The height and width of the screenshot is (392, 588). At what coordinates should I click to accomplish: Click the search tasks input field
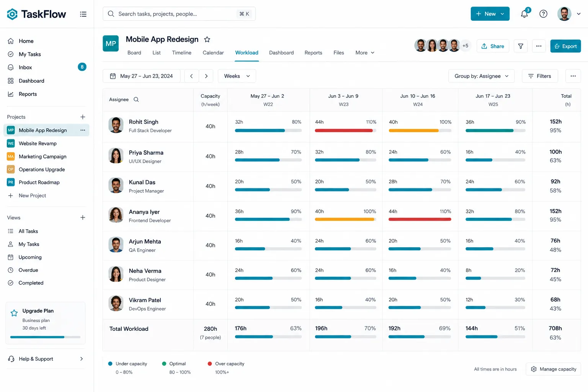pyautogui.click(x=179, y=14)
